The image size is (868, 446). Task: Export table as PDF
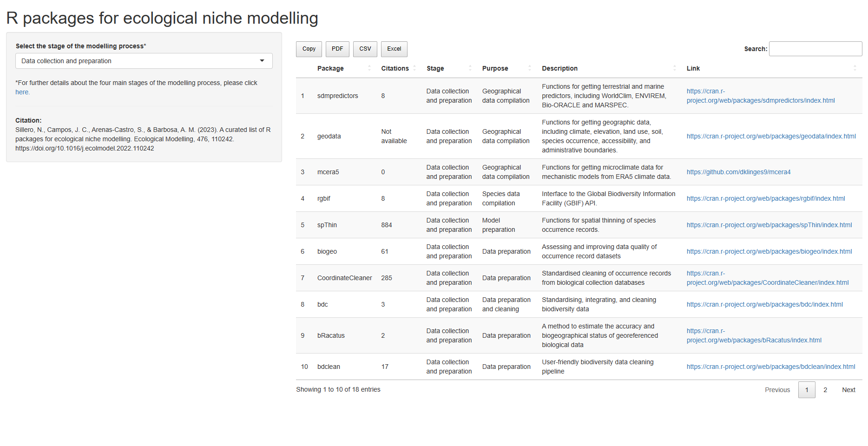pyautogui.click(x=337, y=49)
